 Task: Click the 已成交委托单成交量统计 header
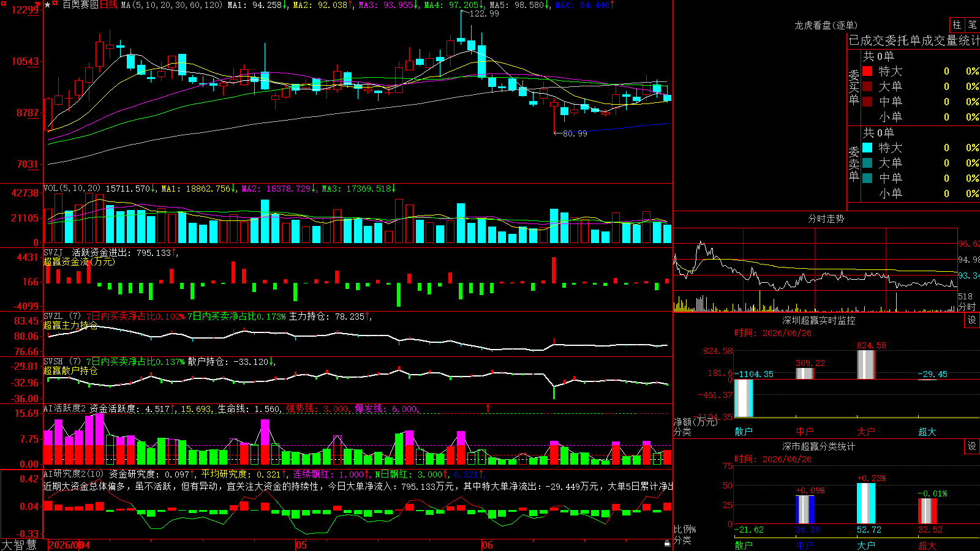click(x=914, y=40)
